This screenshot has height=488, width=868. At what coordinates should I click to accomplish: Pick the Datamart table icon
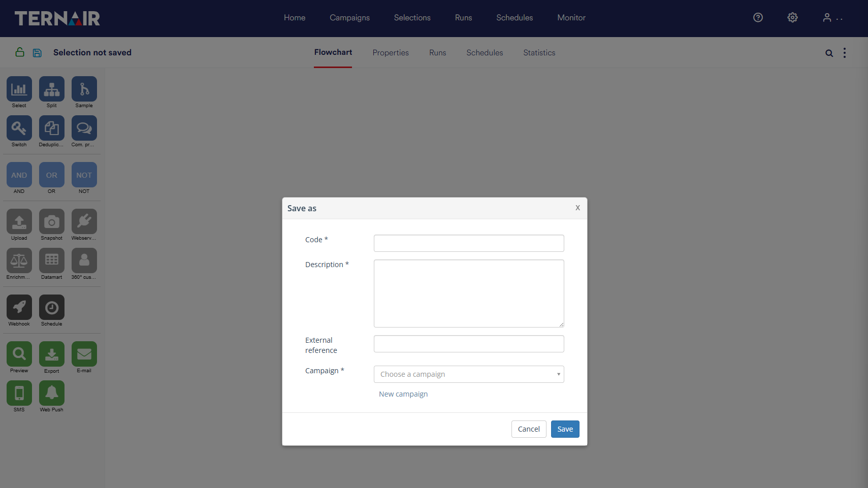52,261
